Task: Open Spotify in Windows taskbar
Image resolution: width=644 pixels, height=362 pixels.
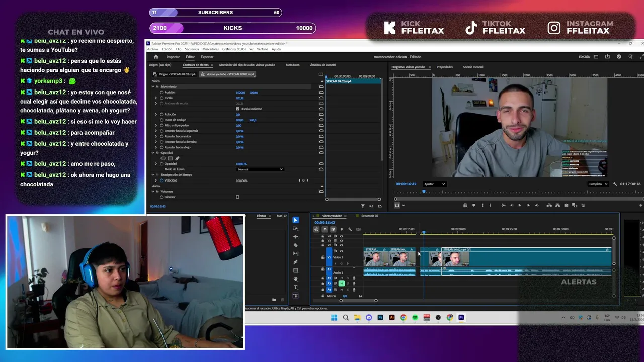Action: pos(415,317)
